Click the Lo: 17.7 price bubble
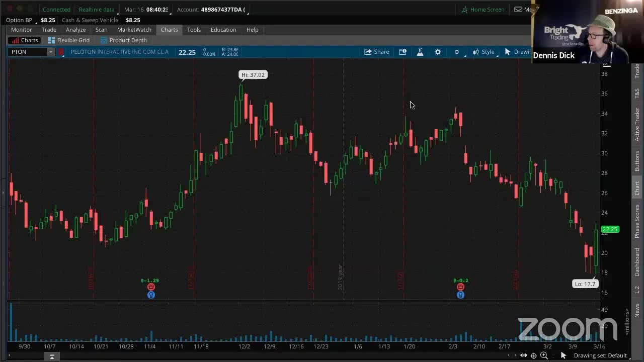Screen dimensions: 644x362 click(585, 284)
